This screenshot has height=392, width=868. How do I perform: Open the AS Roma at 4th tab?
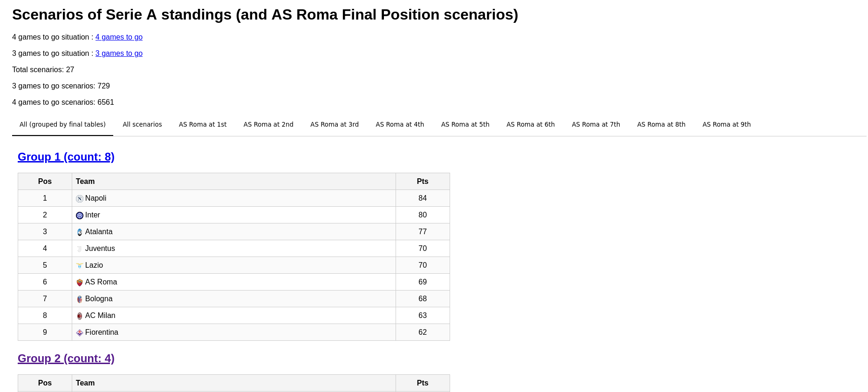[x=400, y=124]
